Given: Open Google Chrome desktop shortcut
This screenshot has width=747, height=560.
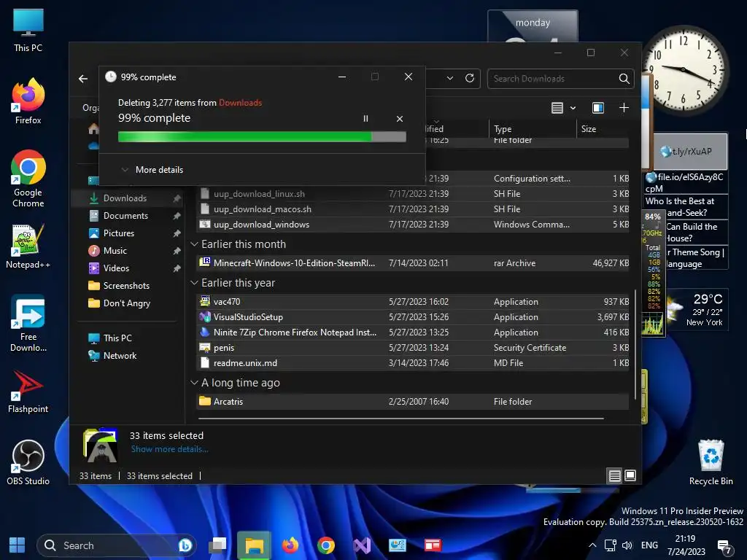Looking at the screenshot, I should (x=28, y=179).
